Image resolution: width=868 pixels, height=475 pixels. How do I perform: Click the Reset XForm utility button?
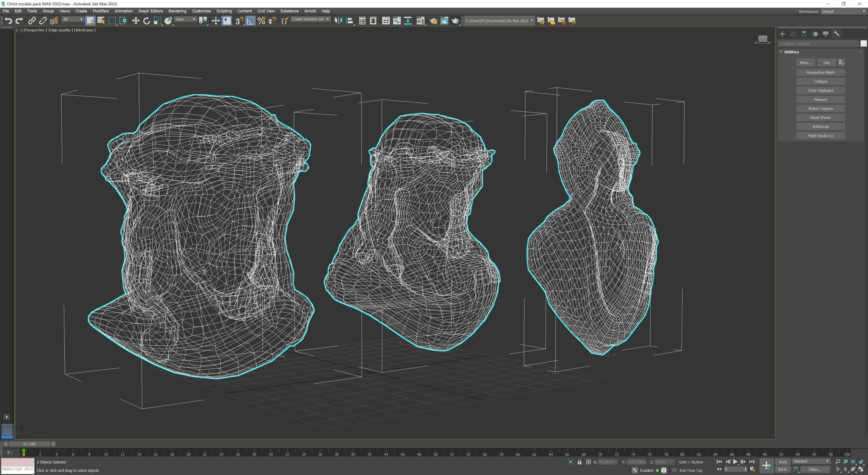(x=820, y=118)
